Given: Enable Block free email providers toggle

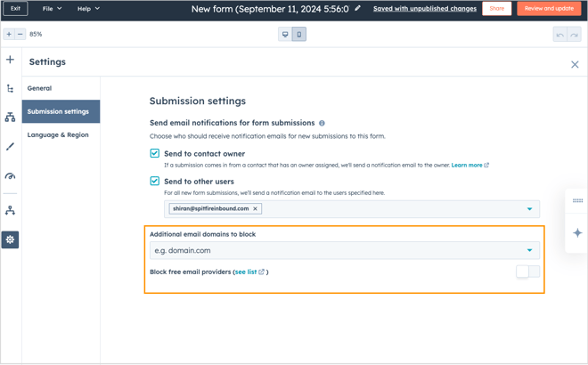Looking at the screenshot, I should click(528, 272).
